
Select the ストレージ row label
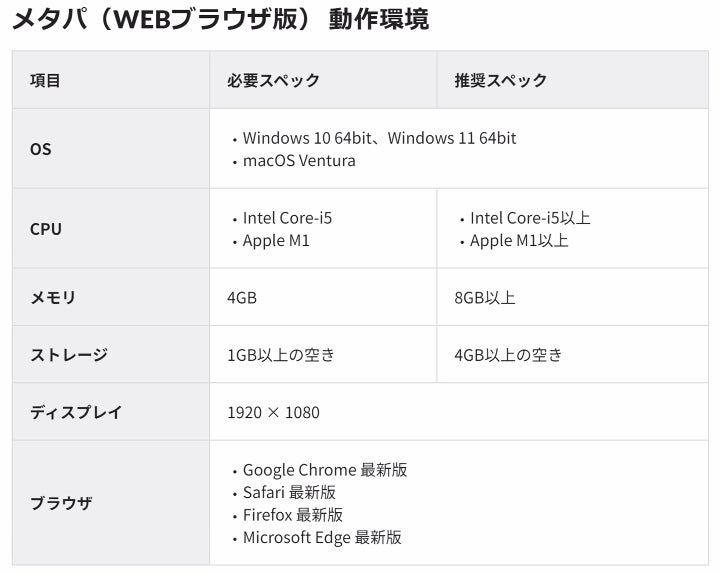69,355
